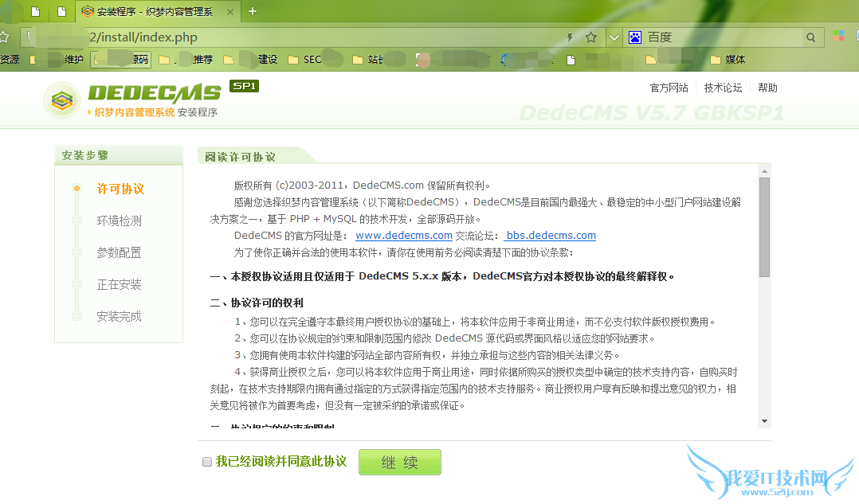Open the www.dedecms.com link
859x504 pixels.
click(x=403, y=235)
